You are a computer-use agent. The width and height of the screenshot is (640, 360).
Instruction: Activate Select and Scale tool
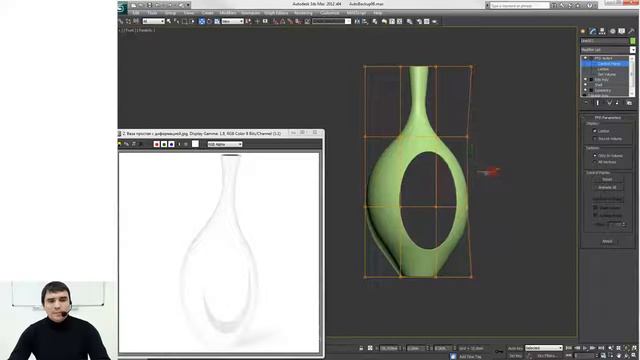[x=217, y=21]
